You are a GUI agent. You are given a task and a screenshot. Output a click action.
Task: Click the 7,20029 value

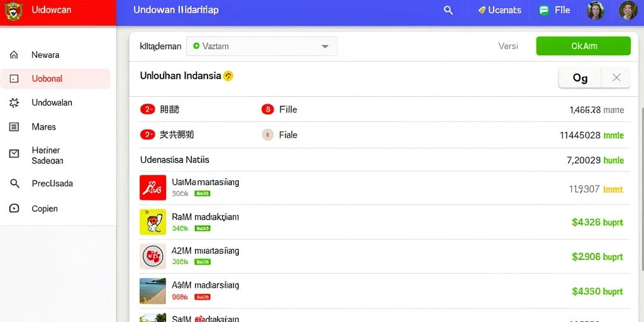coord(584,160)
